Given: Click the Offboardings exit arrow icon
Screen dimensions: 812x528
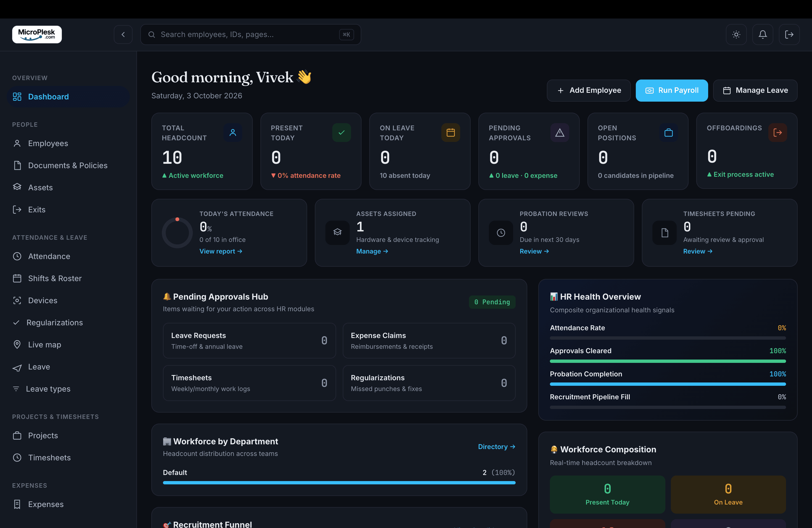Looking at the screenshot, I should tap(777, 133).
